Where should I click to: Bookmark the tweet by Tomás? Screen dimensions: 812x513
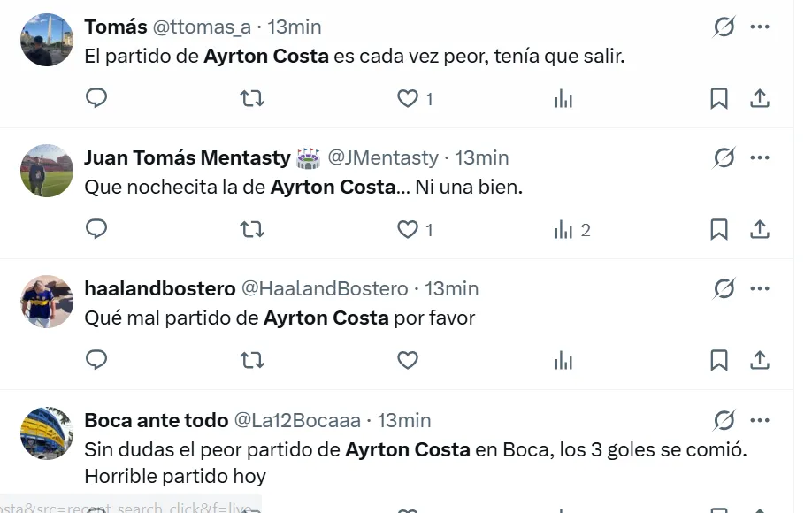[719, 98]
